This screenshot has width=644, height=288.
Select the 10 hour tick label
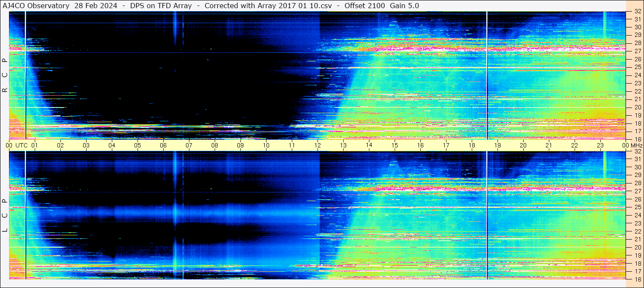click(x=266, y=145)
